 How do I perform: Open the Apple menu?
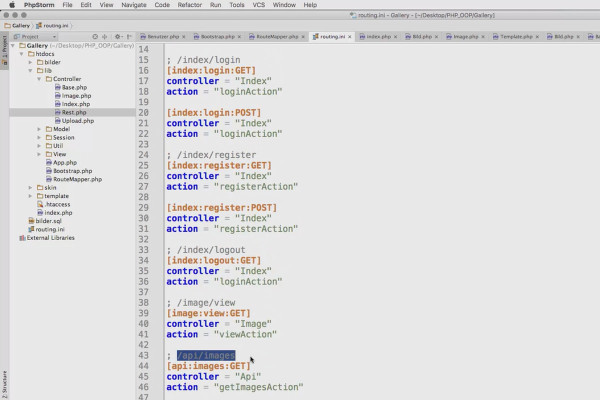click(12, 5)
